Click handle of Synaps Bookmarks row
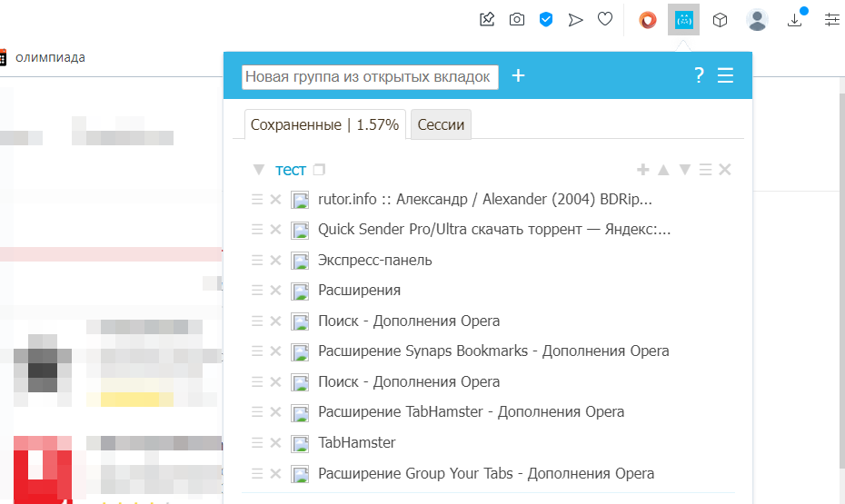This screenshot has width=845, height=504. [257, 351]
